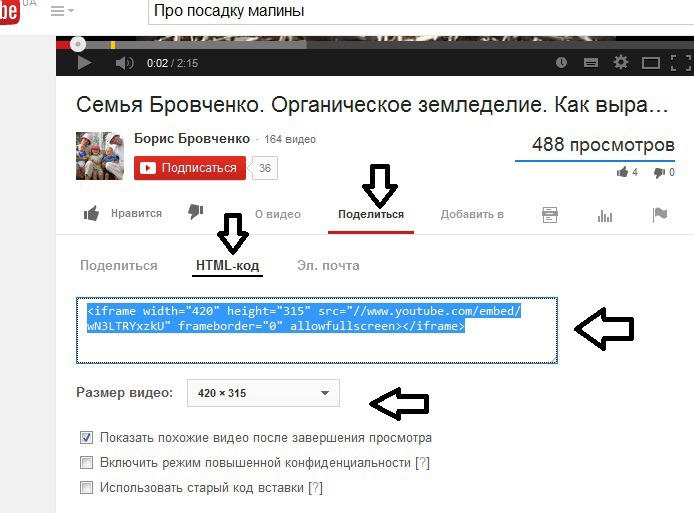Click help [?] next to старый код вставки

pos(316,488)
